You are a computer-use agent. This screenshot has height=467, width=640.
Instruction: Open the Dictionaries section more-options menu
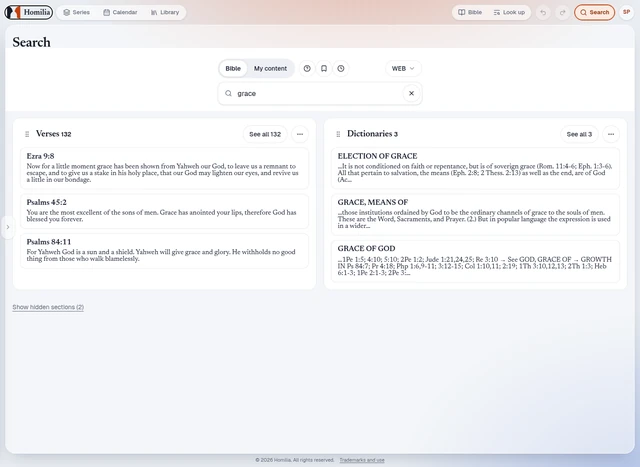coord(611,134)
